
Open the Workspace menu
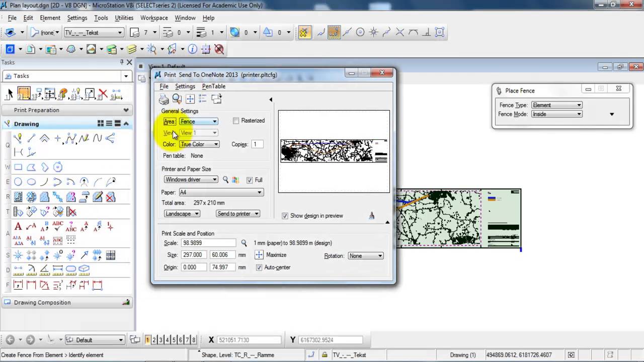point(154,18)
